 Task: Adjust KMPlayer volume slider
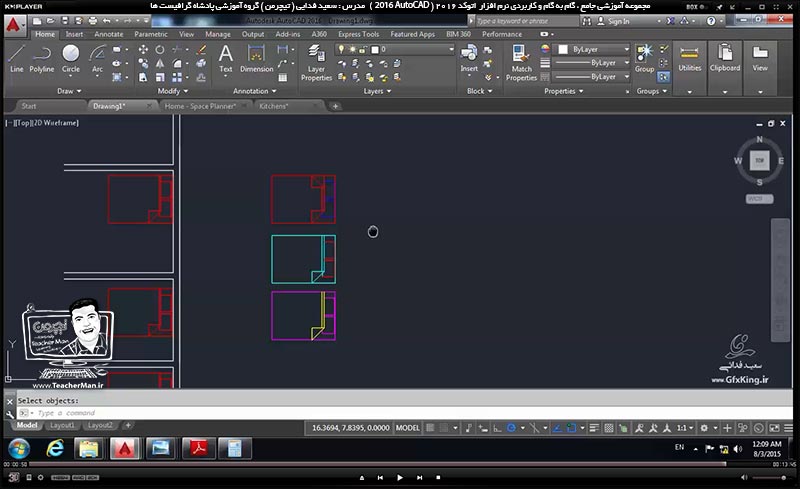click(770, 478)
